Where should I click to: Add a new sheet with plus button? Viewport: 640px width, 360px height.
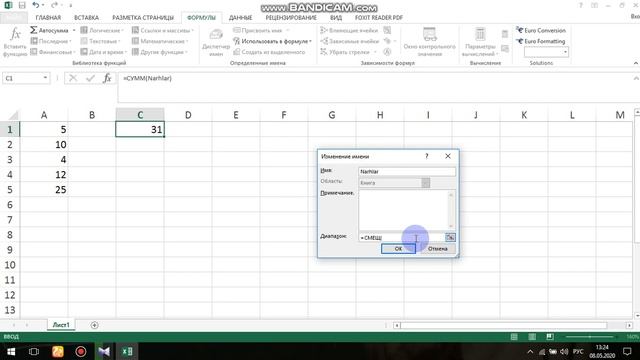pyautogui.click(x=94, y=325)
